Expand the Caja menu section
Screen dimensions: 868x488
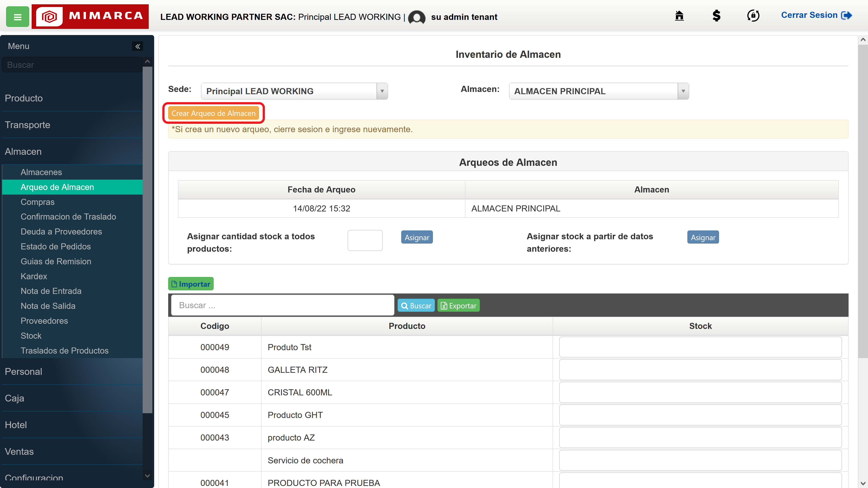(72, 398)
